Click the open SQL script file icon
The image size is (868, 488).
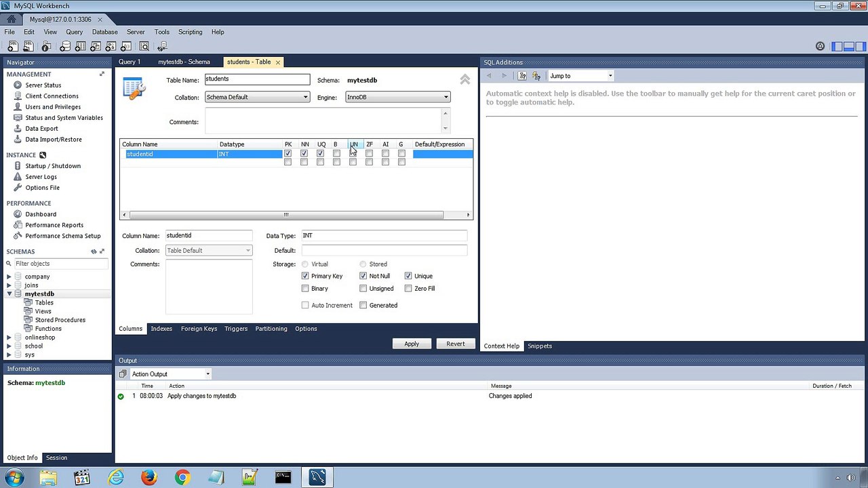click(28, 47)
